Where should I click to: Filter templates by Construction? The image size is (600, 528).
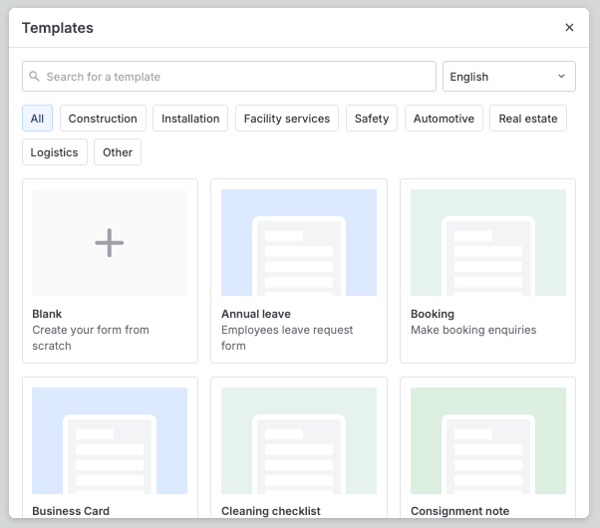click(x=103, y=118)
